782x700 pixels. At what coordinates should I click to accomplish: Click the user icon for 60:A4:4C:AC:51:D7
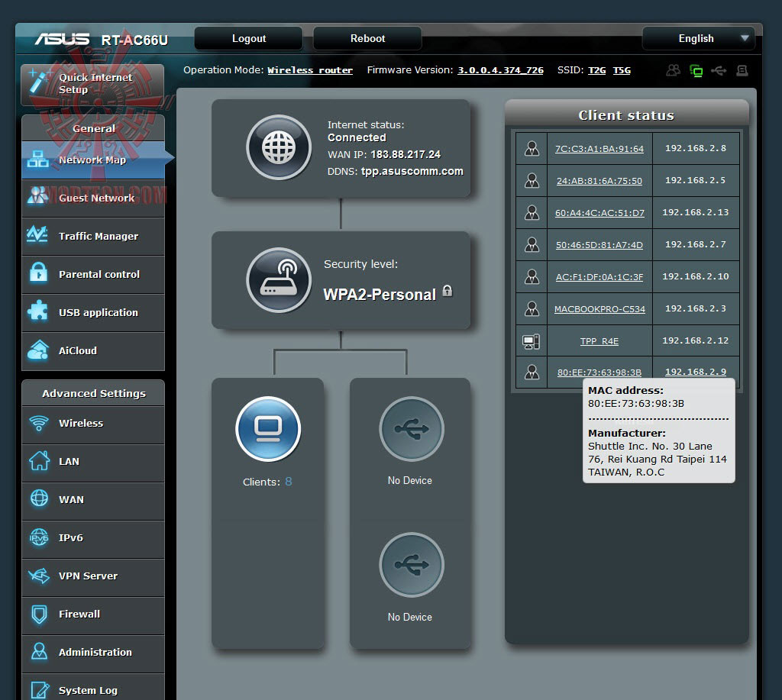[x=532, y=212]
